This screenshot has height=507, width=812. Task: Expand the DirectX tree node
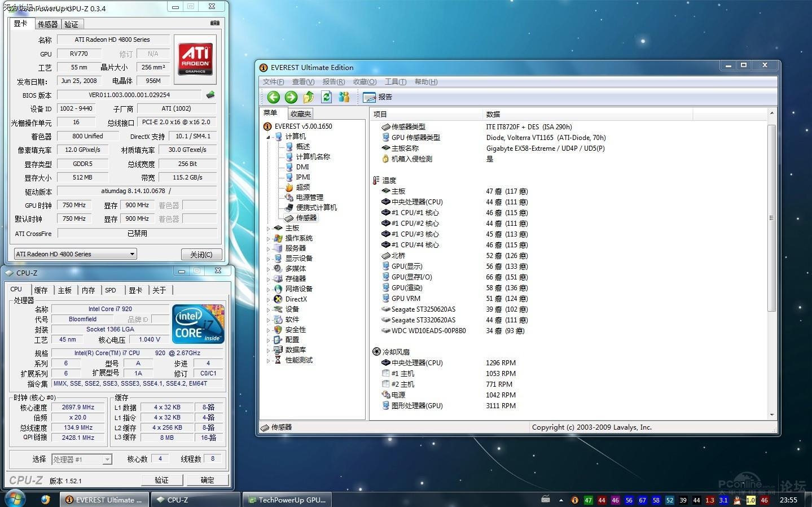coord(269,300)
